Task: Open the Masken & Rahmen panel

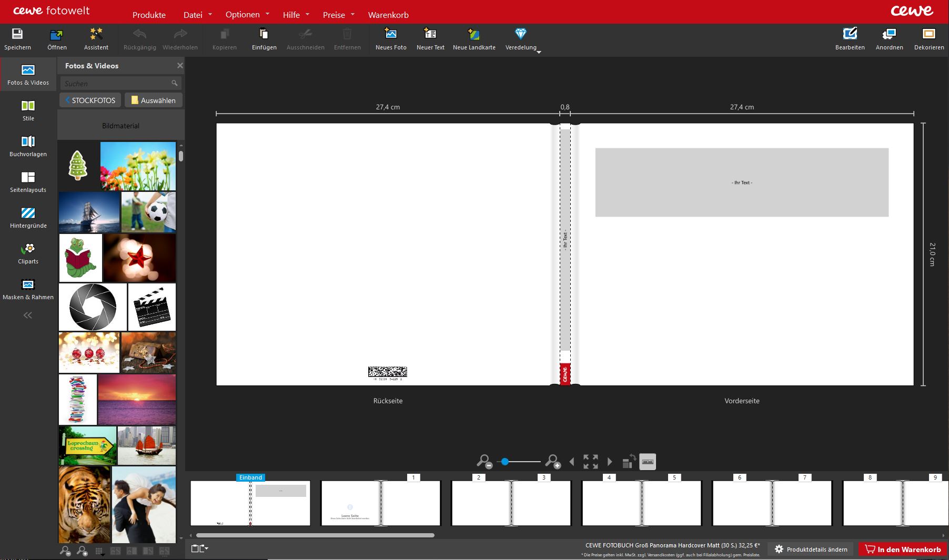Action: click(x=28, y=289)
